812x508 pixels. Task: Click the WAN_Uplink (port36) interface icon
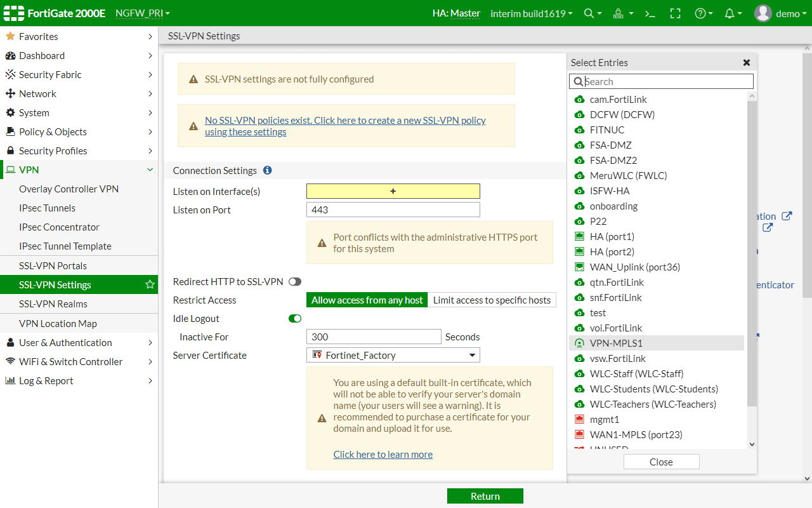pos(579,267)
